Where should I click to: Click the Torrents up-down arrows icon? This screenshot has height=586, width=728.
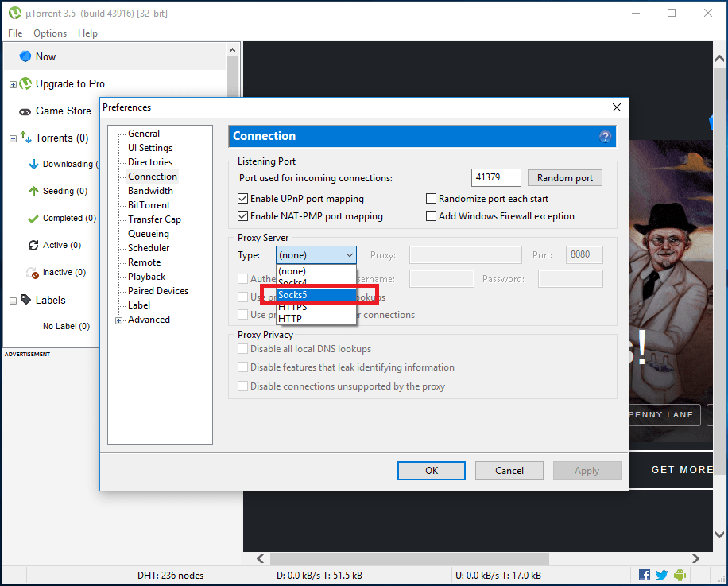click(26, 138)
